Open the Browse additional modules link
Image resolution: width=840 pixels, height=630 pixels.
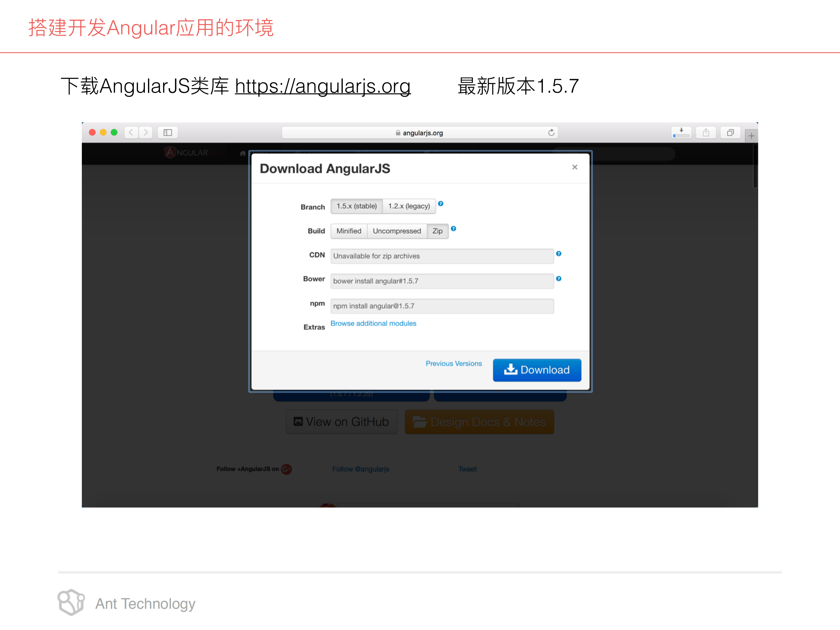tap(373, 323)
